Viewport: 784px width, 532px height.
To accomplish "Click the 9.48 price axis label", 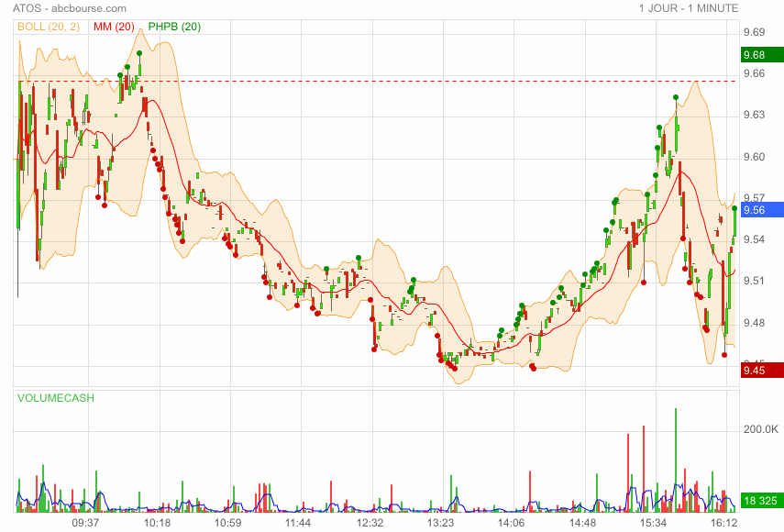I will [754, 323].
